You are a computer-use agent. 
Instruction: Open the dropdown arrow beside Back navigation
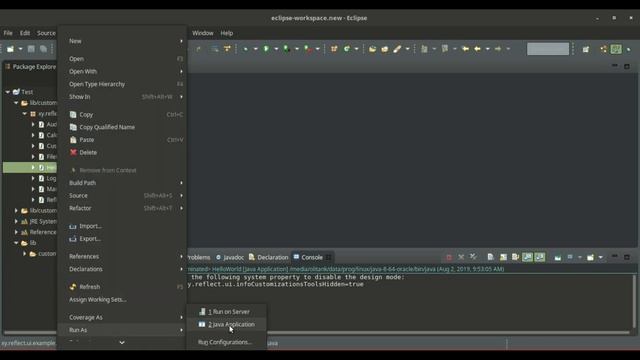[x=487, y=49]
